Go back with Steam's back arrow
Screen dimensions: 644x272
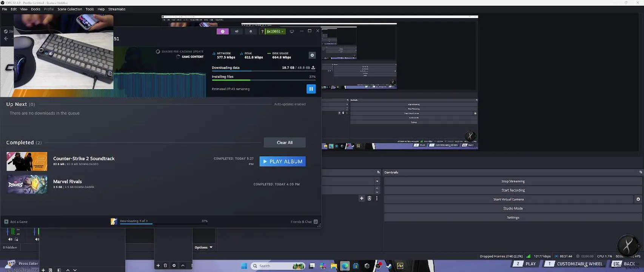point(6,39)
